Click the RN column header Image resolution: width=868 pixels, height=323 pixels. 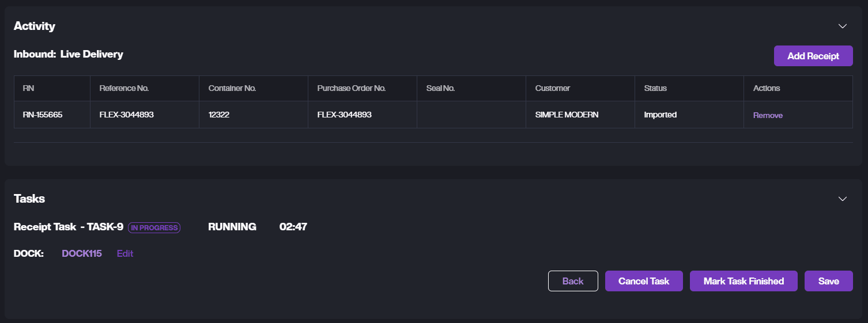[x=28, y=88]
